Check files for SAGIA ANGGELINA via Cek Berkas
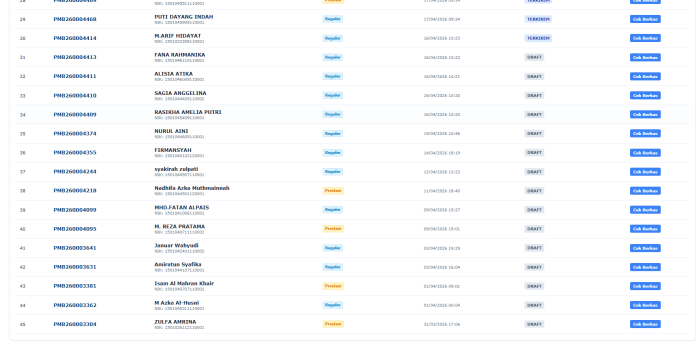700x360 pixels. coord(645,96)
